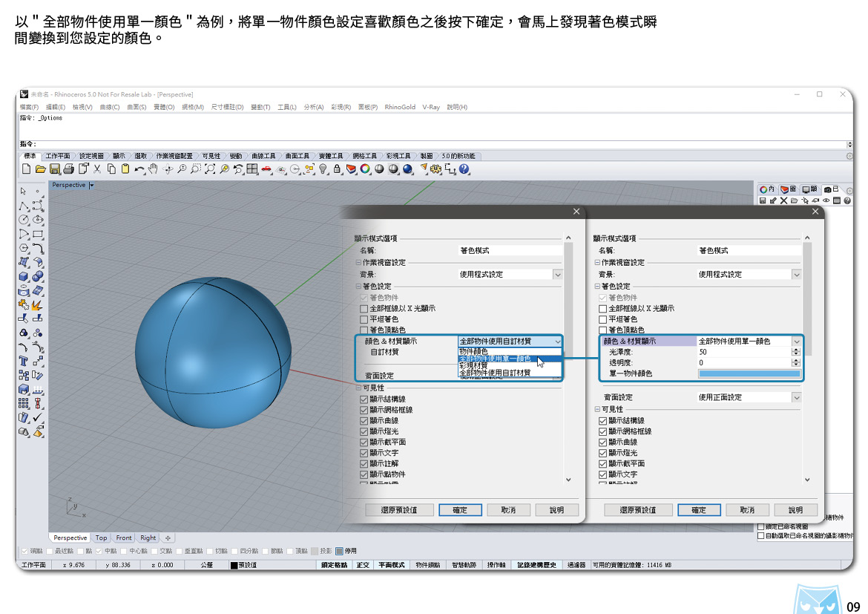Open a file with the folder icon
Viewport: 868px width, 614px height.
[40, 169]
